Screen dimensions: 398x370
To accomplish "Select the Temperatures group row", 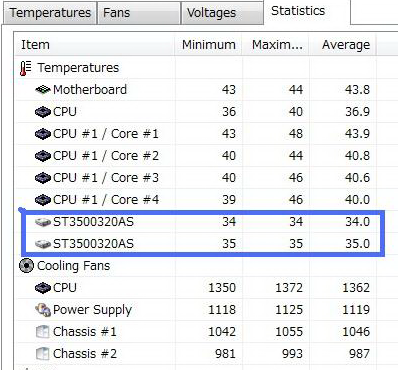I will pyautogui.click(x=78, y=68).
